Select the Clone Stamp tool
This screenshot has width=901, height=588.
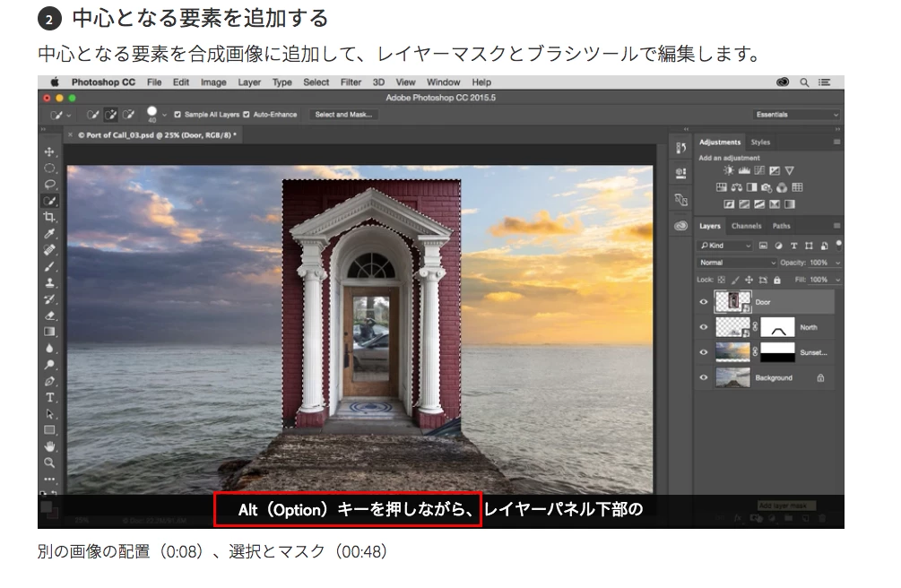point(50,282)
